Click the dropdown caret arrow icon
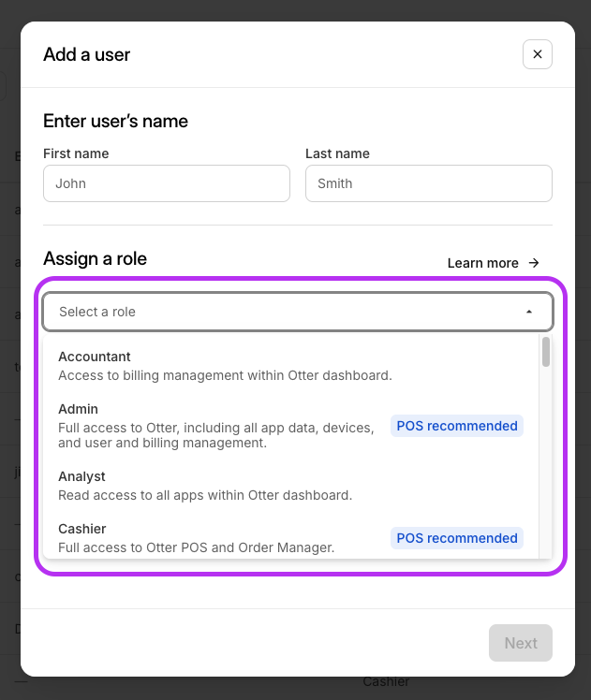This screenshot has width=591, height=700. (529, 312)
